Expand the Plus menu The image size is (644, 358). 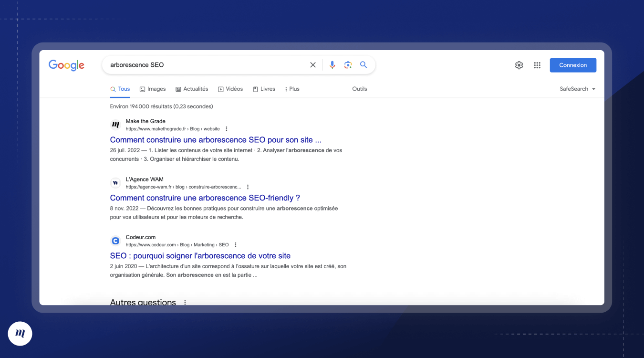[292, 89]
